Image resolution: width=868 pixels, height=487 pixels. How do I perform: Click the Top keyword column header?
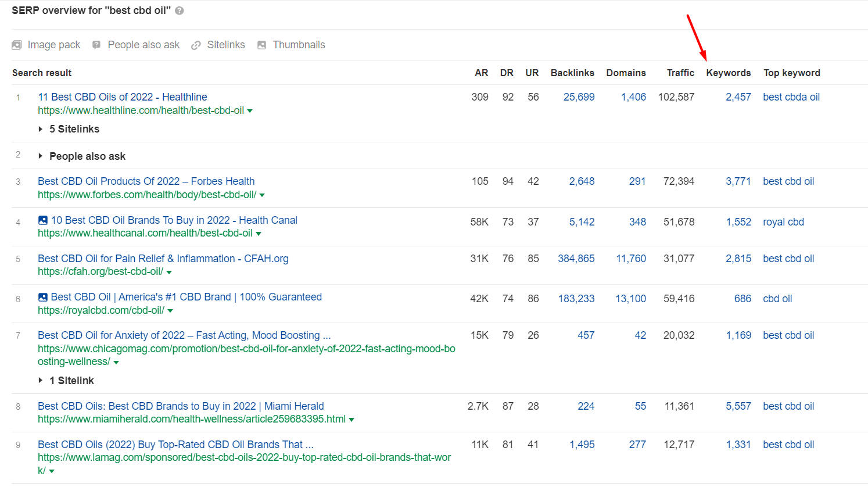(792, 73)
